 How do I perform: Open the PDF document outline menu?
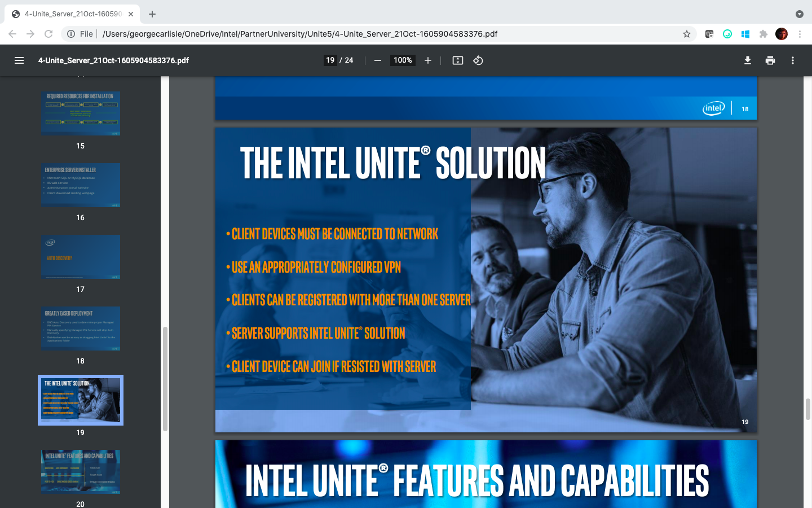[19, 60]
